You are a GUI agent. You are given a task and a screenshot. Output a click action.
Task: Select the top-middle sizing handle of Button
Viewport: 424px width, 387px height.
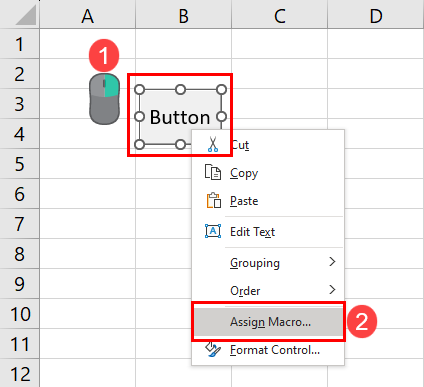(x=180, y=89)
